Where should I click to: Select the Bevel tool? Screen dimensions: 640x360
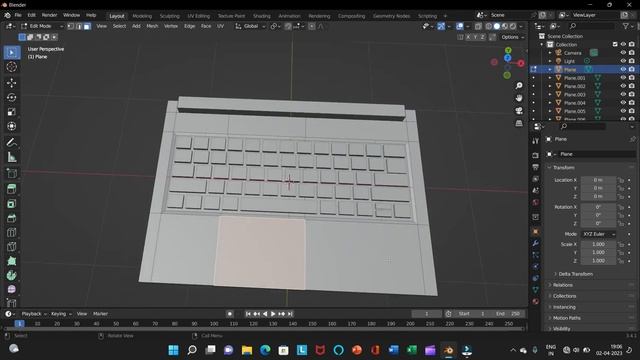[x=11, y=218]
